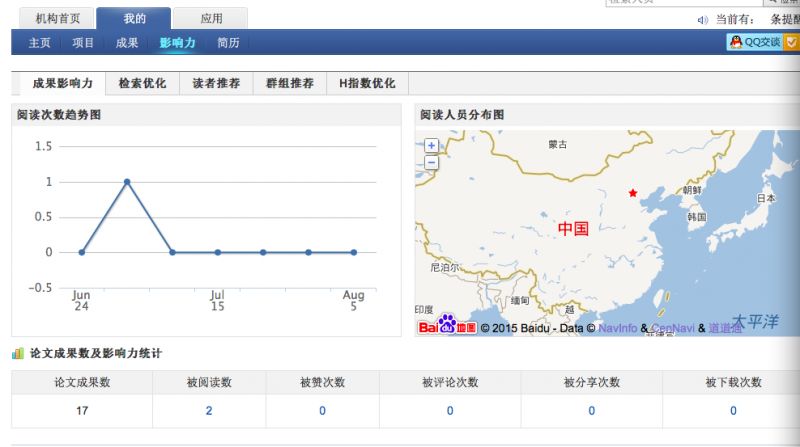This screenshot has width=800, height=447.
Task: Click 论文成果数及影响力统计 heading
Action: pos(95,353)
